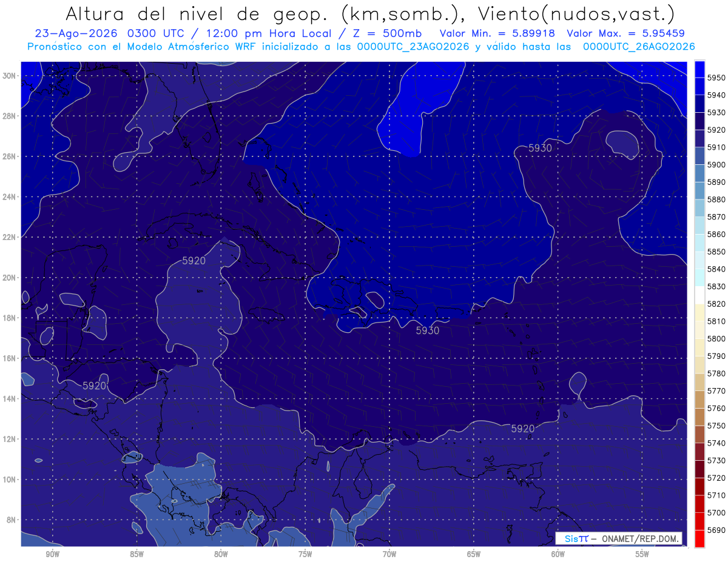Click the 5750 colorbar tick label

[x=716, y=426]
